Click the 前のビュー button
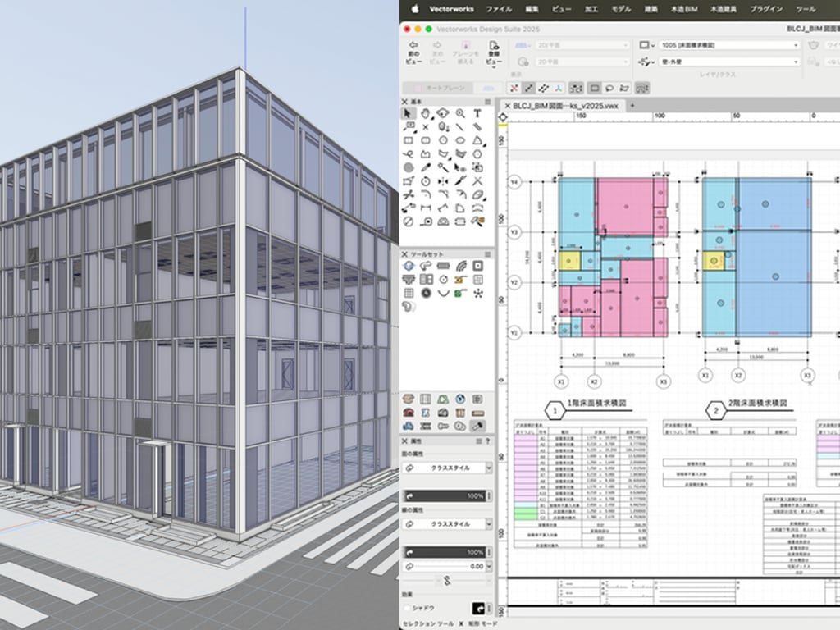Viewport: 840px width, 630px height. click(413, 53)
